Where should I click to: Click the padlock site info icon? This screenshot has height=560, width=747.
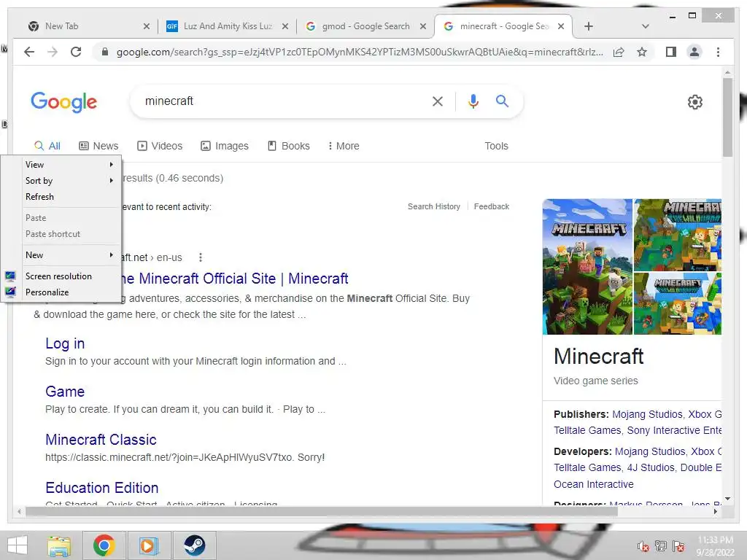(105, 52)
